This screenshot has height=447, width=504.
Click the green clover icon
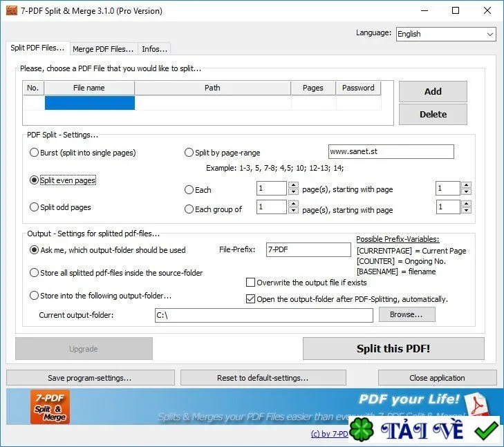tap(362, 430)
